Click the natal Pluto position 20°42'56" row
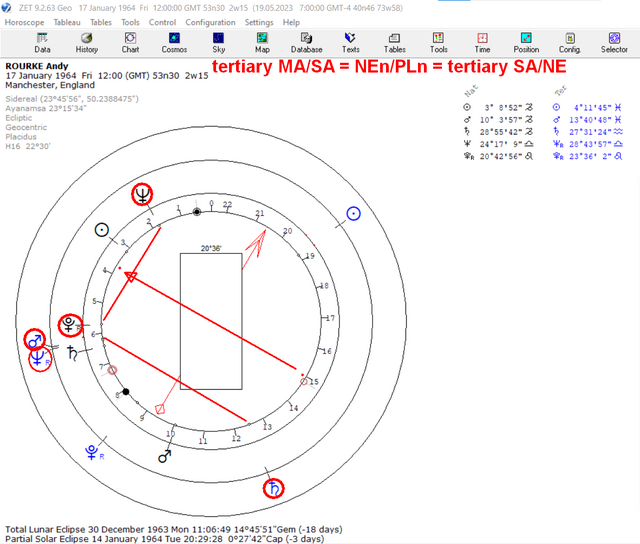The width and height of the screenshot is (640, 544). 498,156
